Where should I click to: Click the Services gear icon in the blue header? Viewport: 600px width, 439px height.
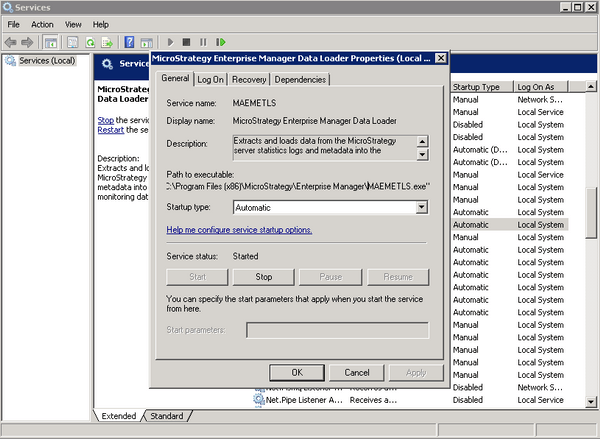pos(107,64)
